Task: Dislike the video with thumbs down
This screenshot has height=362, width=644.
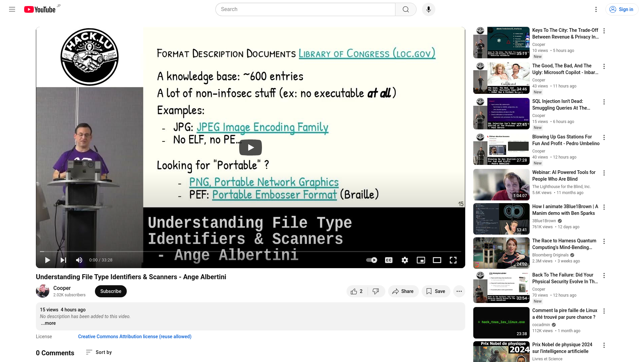Action: click(x=376, y=291)
